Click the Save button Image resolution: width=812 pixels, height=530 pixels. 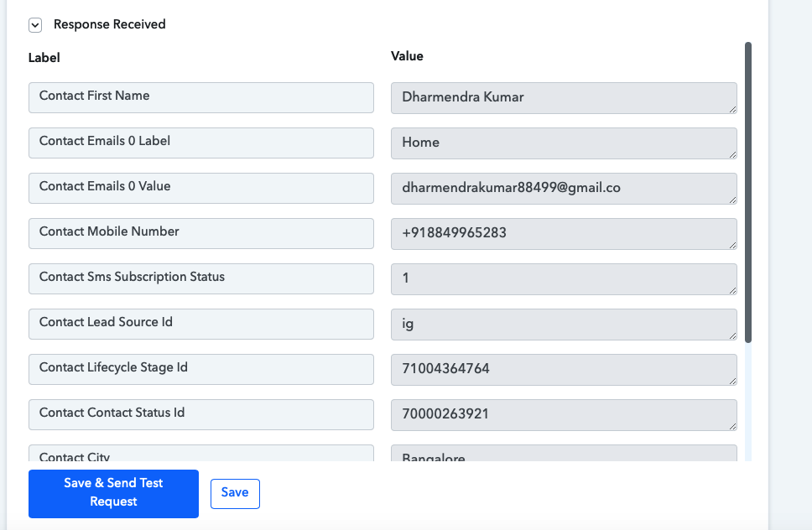pyautogui.click(x=235, y=494)
